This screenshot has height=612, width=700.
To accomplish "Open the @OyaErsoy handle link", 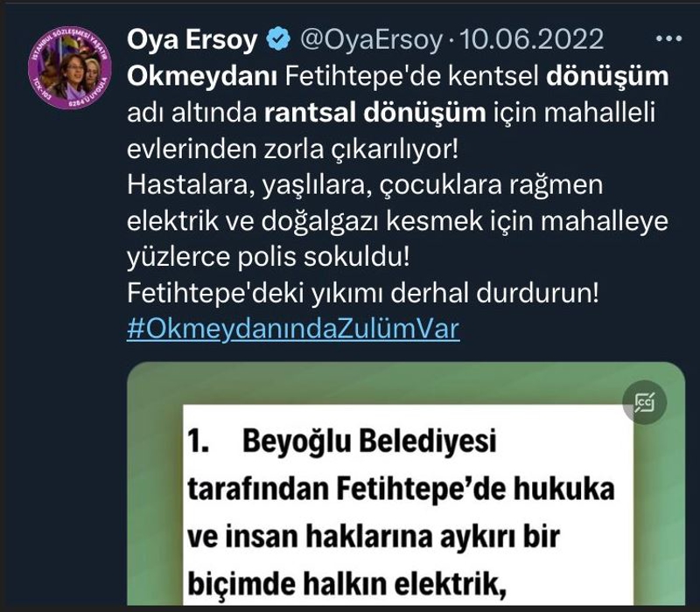I will pos(371,39).
